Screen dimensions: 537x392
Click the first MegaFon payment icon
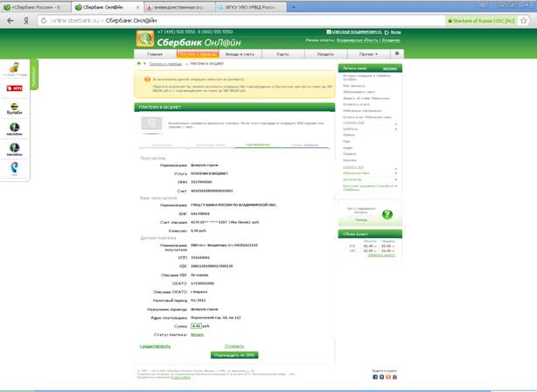pyautogui.click(x=15, y=128)
